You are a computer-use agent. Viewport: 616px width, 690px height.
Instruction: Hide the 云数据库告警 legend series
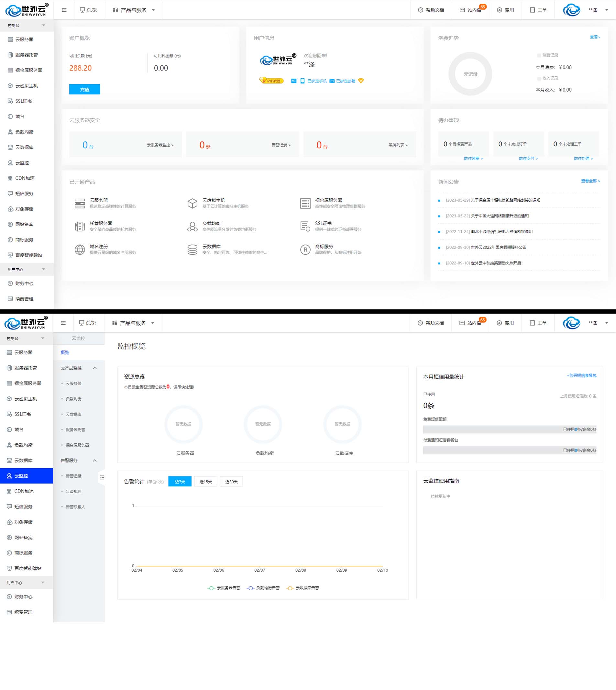click(x=302, y=588)
